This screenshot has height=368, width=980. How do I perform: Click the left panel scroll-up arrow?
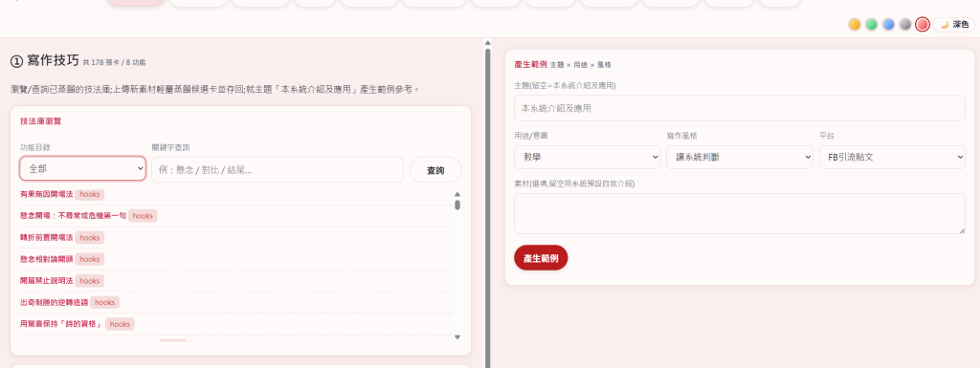coord(487,43)
